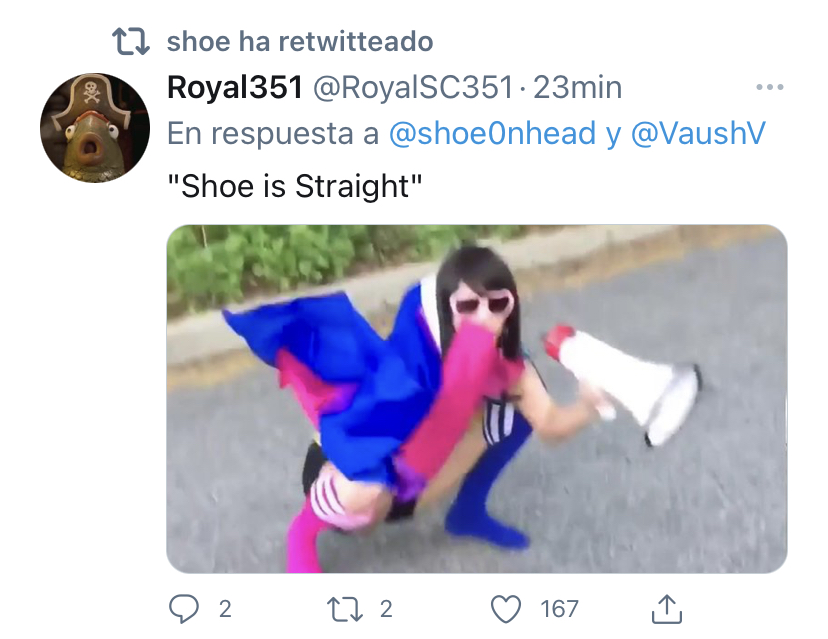Open the tweet via the 23min timestamp
Image resolution: width=828 pixels, height=639 pixels.
(577, 88)
